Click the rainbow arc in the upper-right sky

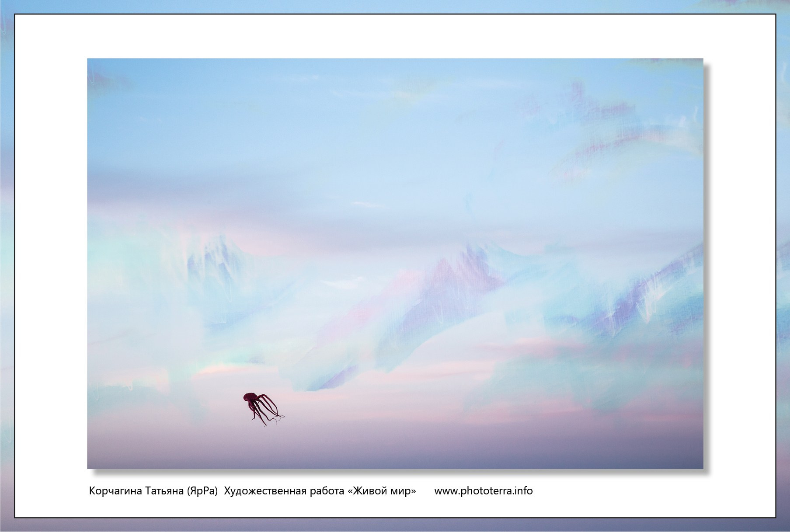634,140
